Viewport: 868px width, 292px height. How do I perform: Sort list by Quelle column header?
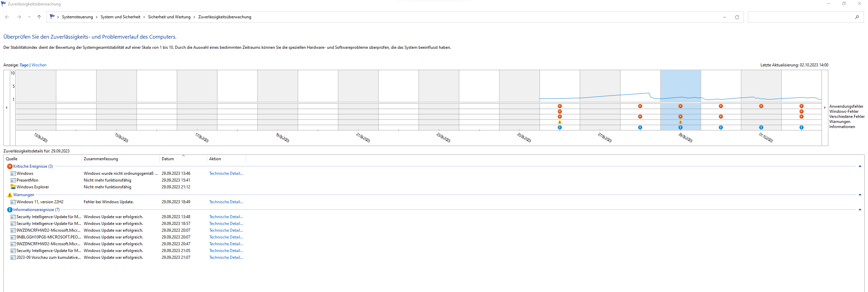(43, 159)
